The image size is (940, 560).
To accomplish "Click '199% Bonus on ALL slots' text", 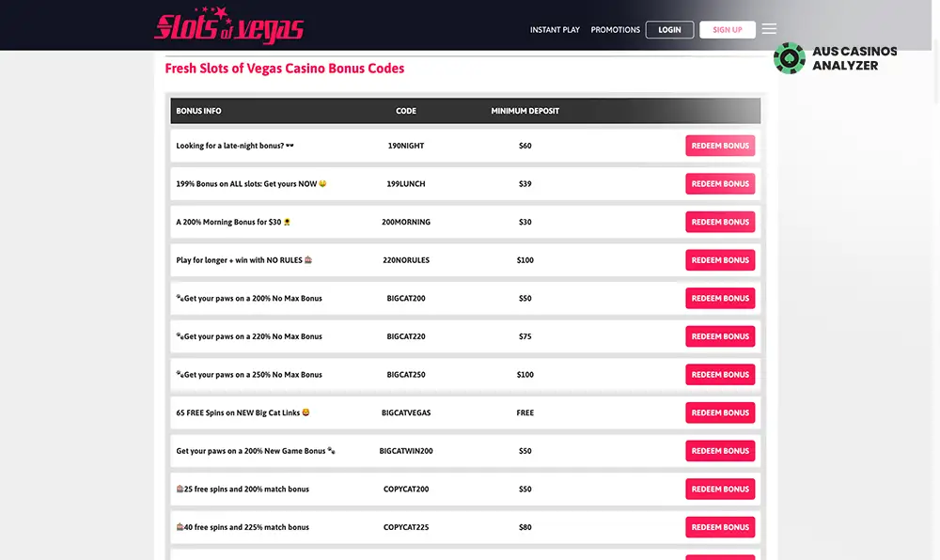I will tap(251, 184).
